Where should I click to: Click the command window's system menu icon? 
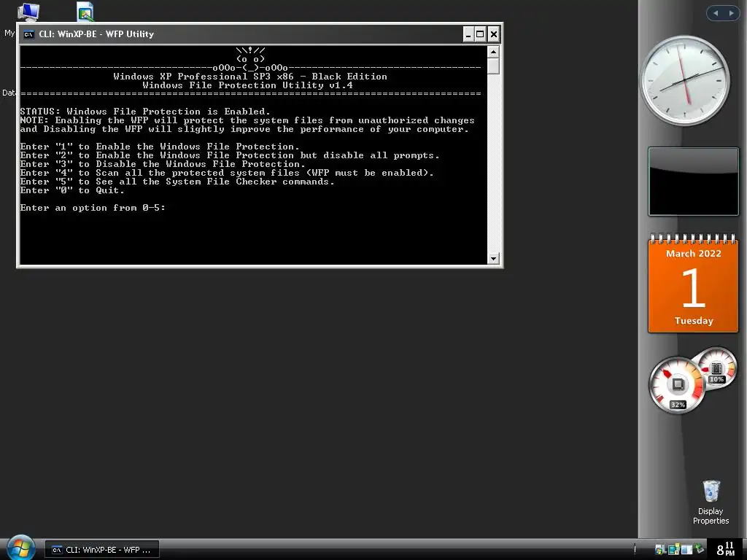[x=28, y=34]
